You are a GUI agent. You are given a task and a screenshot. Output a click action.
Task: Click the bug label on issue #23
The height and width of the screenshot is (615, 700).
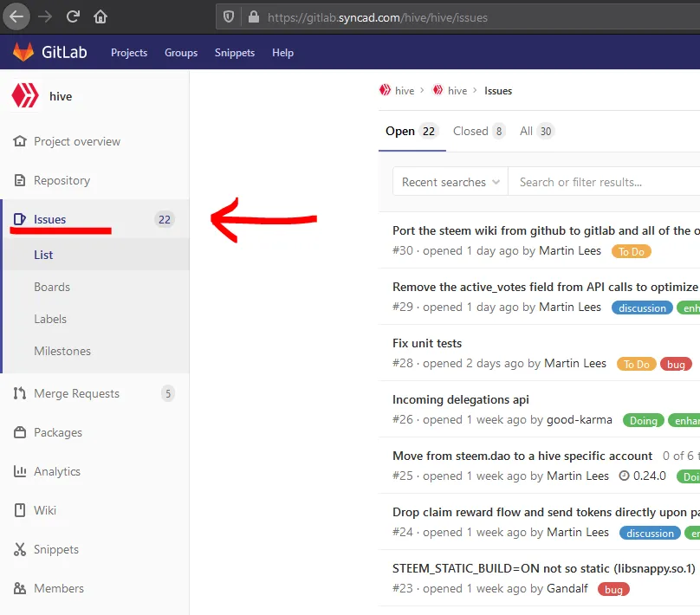(613, 589)
